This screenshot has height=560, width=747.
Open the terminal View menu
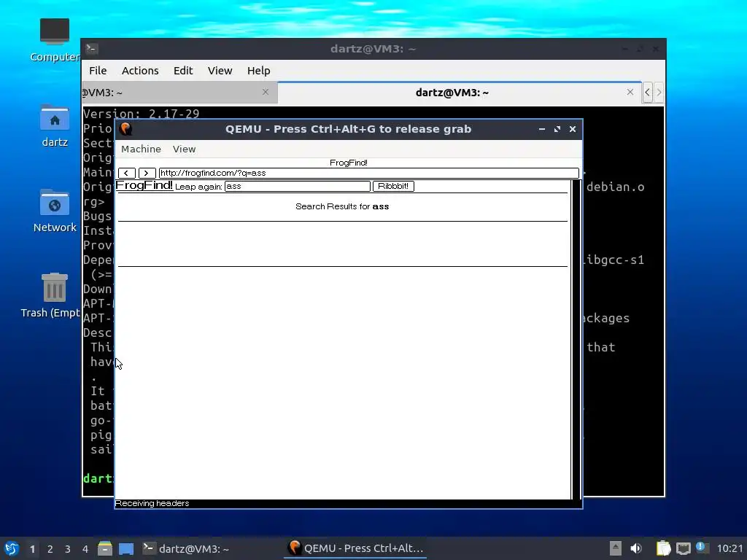[x=220, y=71]
